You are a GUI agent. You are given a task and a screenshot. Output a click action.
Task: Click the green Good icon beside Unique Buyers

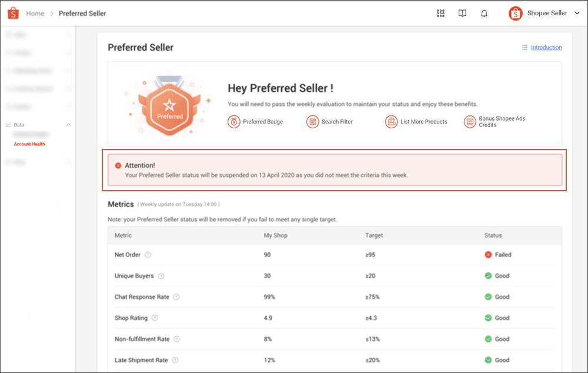489,275
